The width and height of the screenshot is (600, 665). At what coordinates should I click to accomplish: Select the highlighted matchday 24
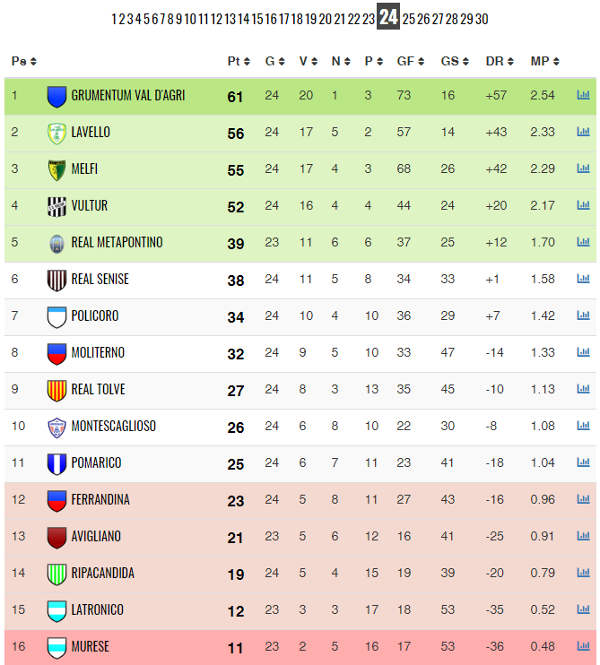[388, 17]
